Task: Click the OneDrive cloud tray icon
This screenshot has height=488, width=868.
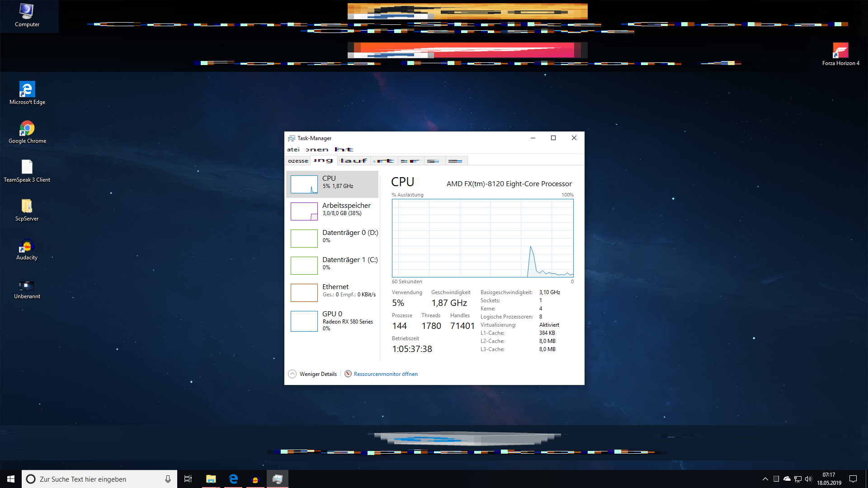Action: pos(787,479)
